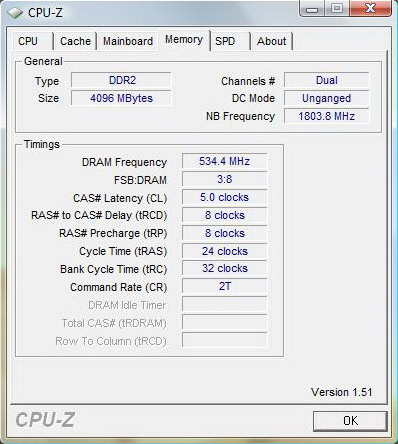The height and width of the screenshot is (444, 398).
Task: Select Command Rate value 2T
Action: (x=225, y=287)
